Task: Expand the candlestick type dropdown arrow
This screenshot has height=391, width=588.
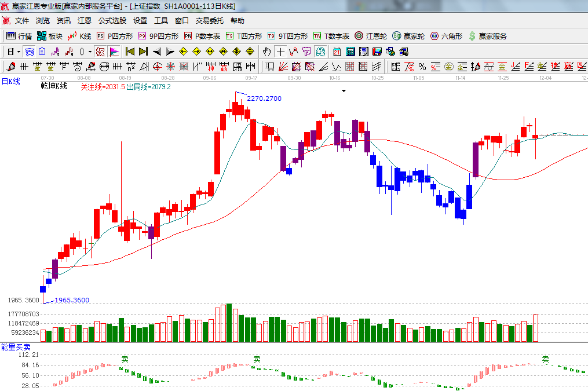Action: 90,52
